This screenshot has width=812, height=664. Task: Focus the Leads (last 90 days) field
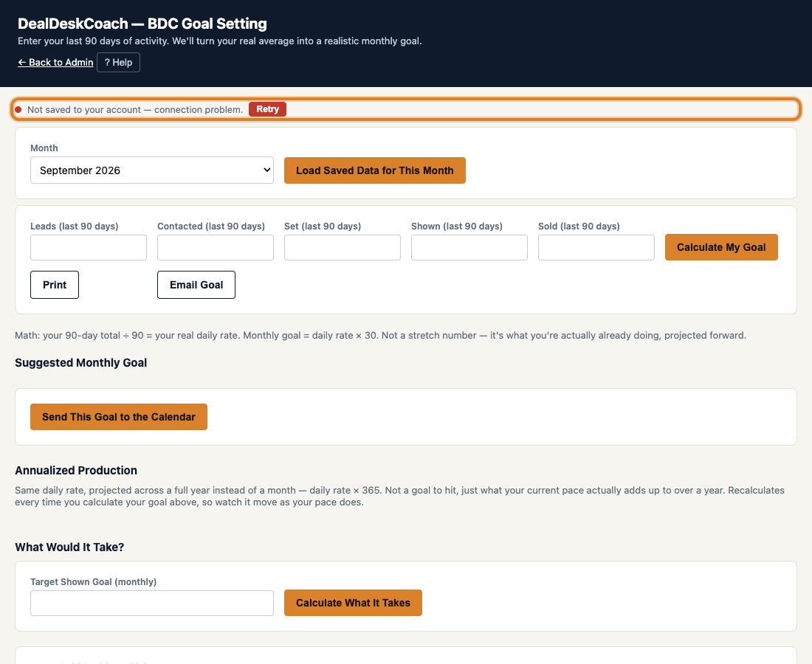pos(89,247)
